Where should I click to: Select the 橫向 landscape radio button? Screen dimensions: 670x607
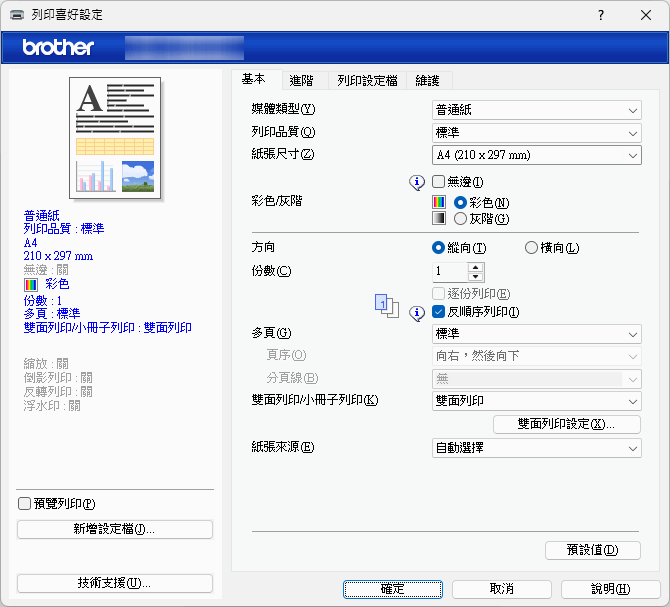pos(531,248)
